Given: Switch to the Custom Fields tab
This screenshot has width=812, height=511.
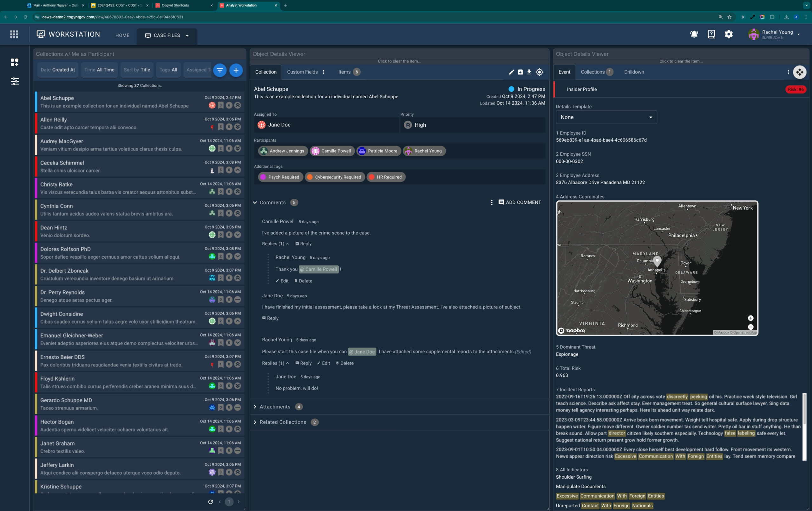Looking at the screenshot, I should coord(302,72).
